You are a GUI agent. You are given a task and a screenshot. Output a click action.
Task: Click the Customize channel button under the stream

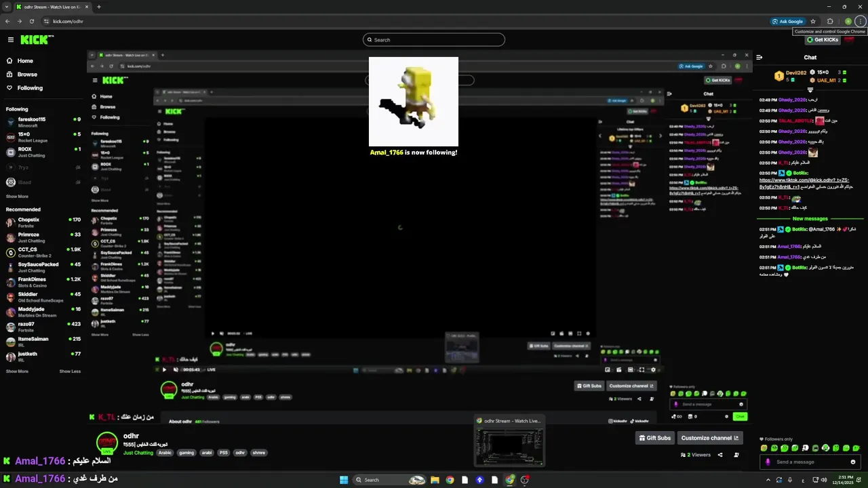pos(710,438)
